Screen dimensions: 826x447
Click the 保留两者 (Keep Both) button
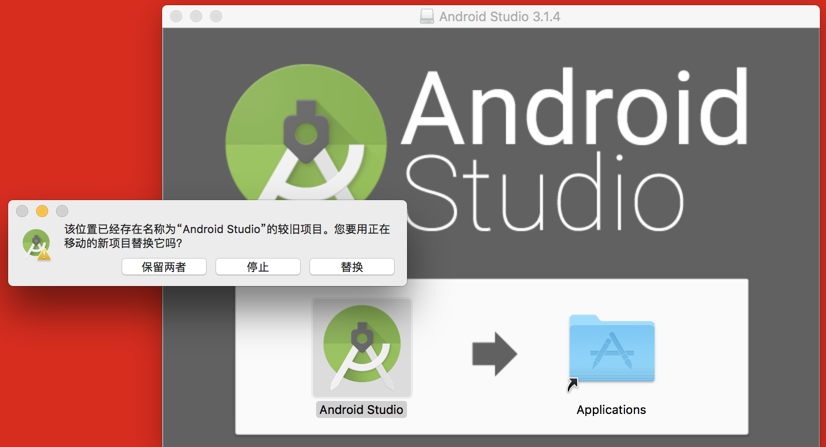[x=164, y=266]
